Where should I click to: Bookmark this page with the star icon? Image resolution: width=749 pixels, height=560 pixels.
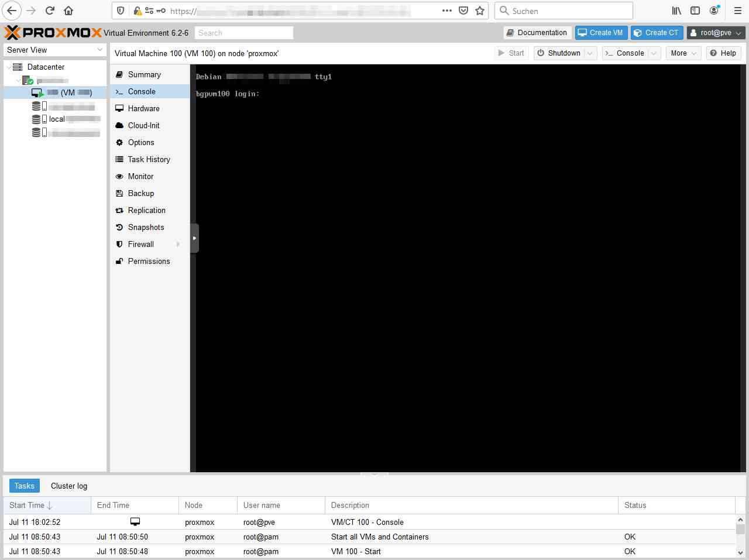pyautogui.click(x=480, y=11)
